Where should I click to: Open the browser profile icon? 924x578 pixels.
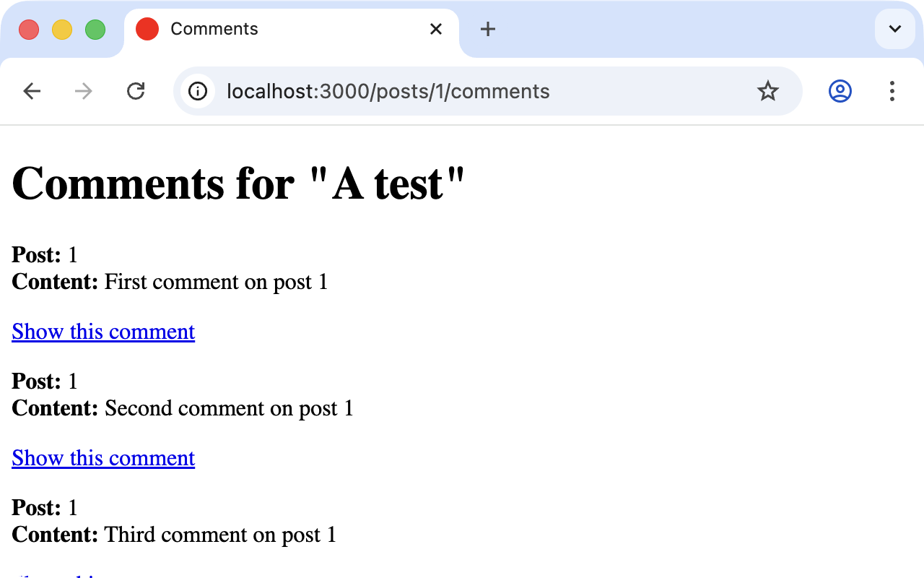tap(840, 91)
